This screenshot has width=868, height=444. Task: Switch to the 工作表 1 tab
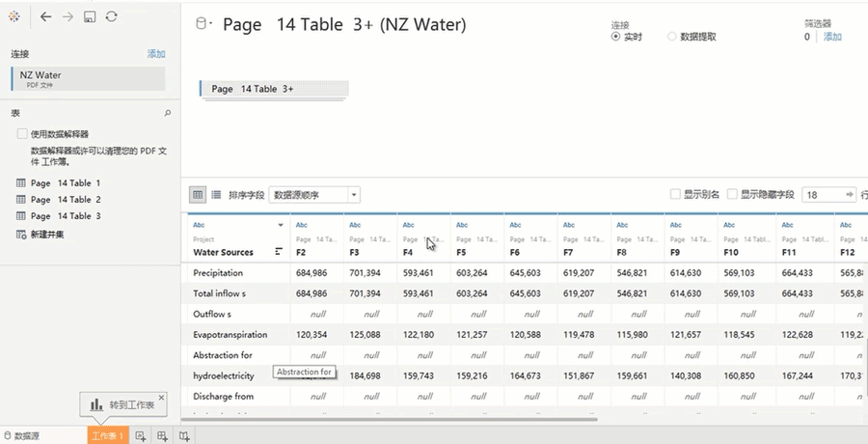[106, 436]
